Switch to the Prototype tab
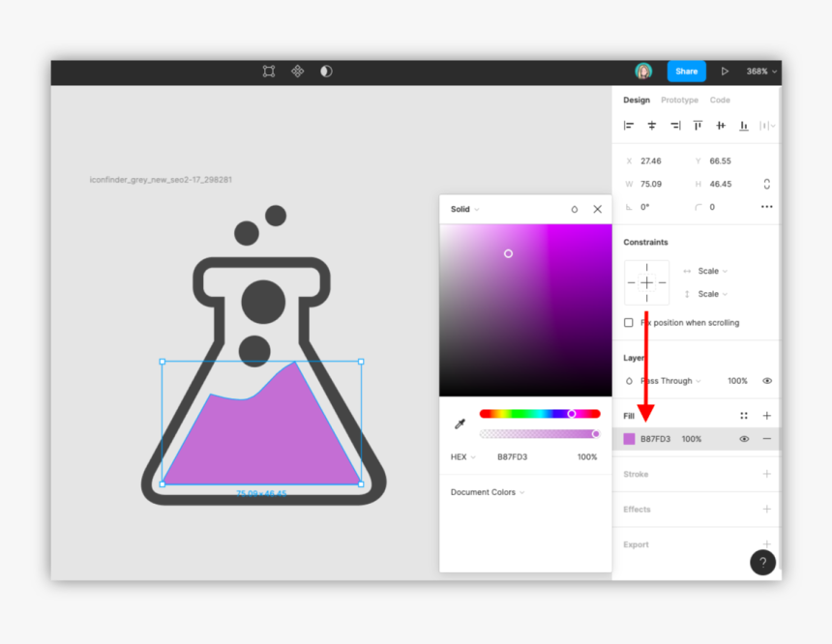The height and width of the screenshot is (644, 832). tap(679, 101)
